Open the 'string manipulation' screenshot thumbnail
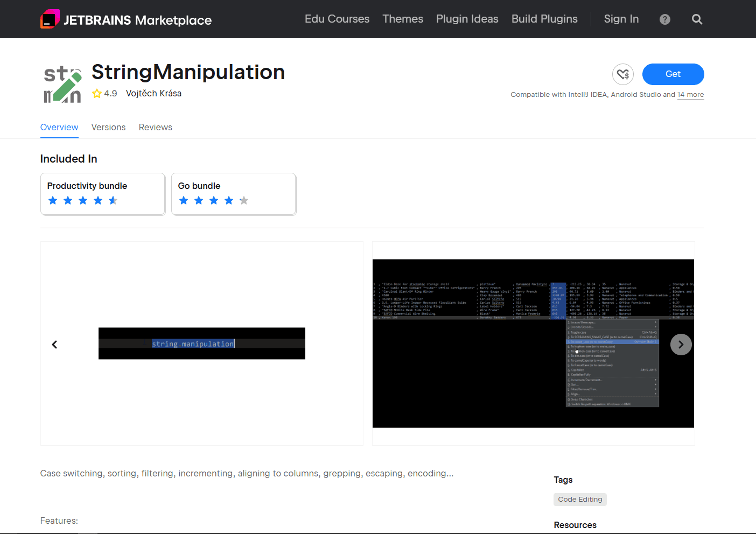Image resolution: width=756 pixels, height=534 pixels. 202,343
